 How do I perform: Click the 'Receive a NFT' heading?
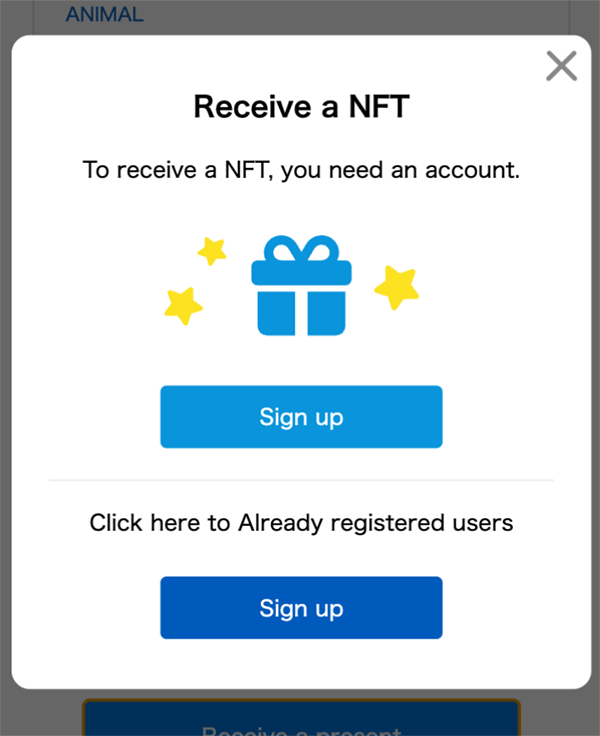coord(301,107)
